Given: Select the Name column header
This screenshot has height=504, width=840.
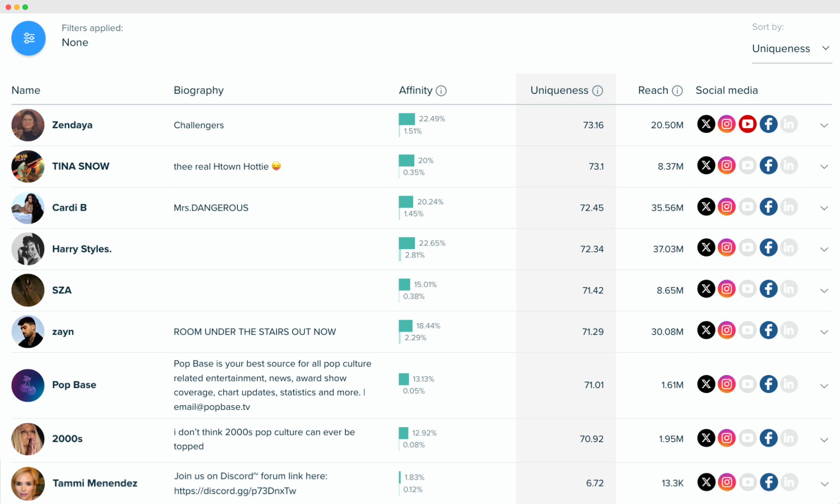Looking at the screenshot, I should coord(26,91).
